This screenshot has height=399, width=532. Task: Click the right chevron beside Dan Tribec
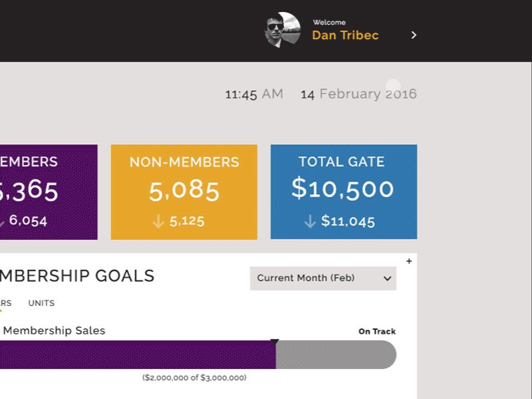(414, 35)
